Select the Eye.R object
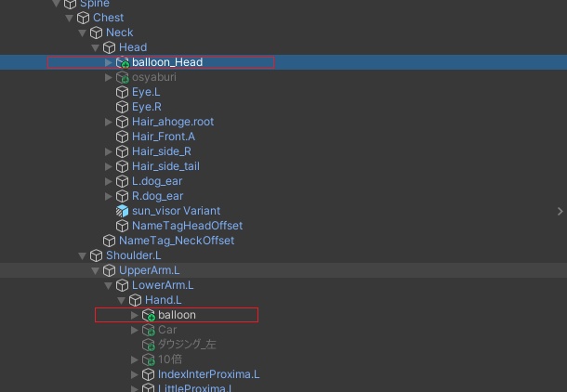The height and width of the screenshot is (392, 567). pos(146,107)
